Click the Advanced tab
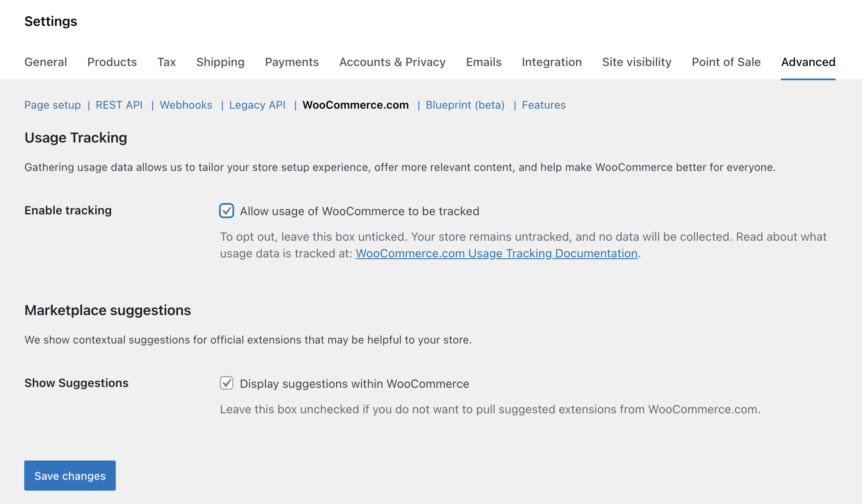 pyautogui.click(x=808, y=62)
